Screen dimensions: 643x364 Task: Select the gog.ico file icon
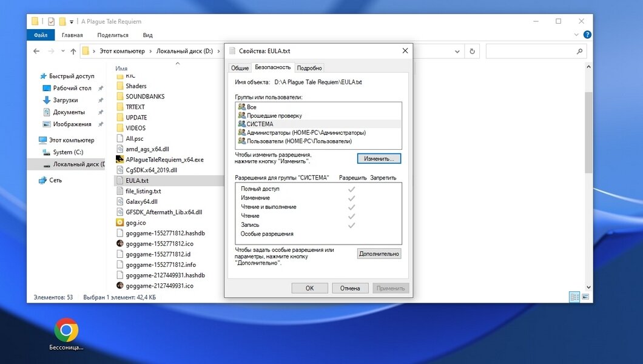(x=120, y=223)
